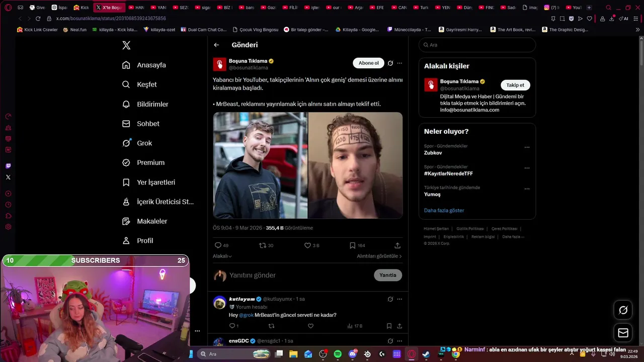Open the messages floating envelope button
This screenshot has width=644, height=362.
click(623, 333)
